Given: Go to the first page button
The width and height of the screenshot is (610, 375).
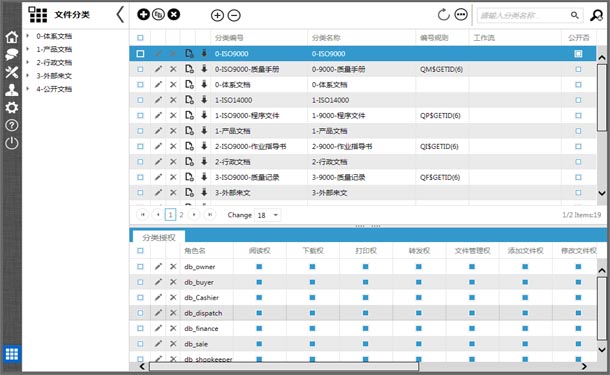Looking at the screenshot, I should (143, 214).
